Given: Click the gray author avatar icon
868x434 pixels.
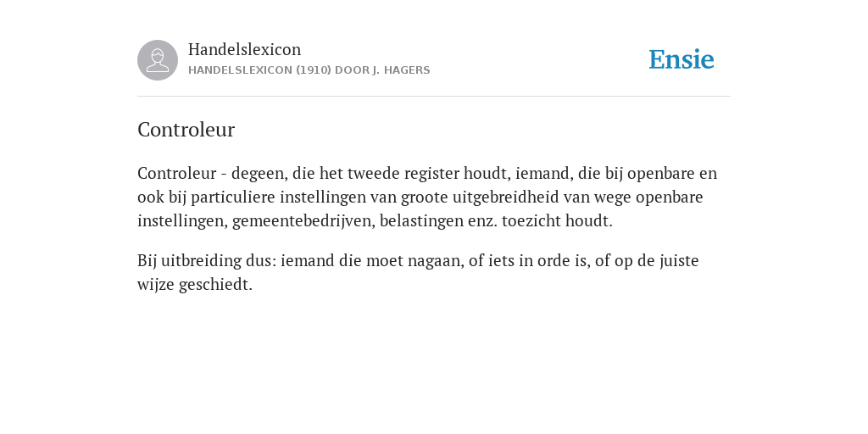Looking at the screenshot, I should (158, 60).
